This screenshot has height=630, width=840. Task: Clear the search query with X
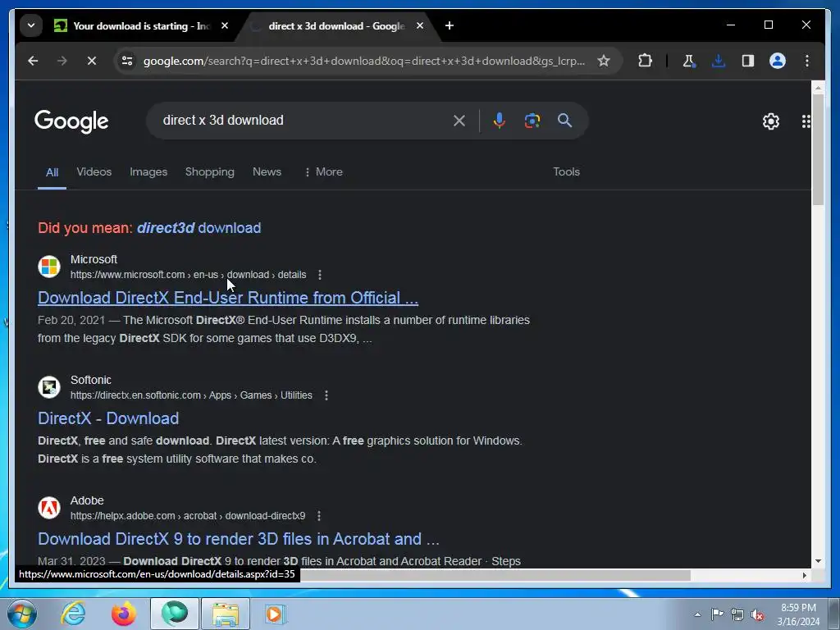(459, 121)
